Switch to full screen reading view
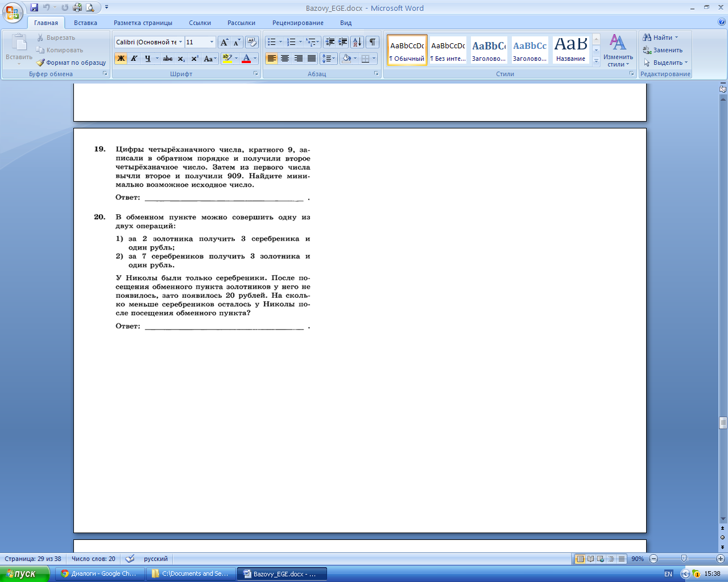 pyautogui.click(x=590, y=559)
